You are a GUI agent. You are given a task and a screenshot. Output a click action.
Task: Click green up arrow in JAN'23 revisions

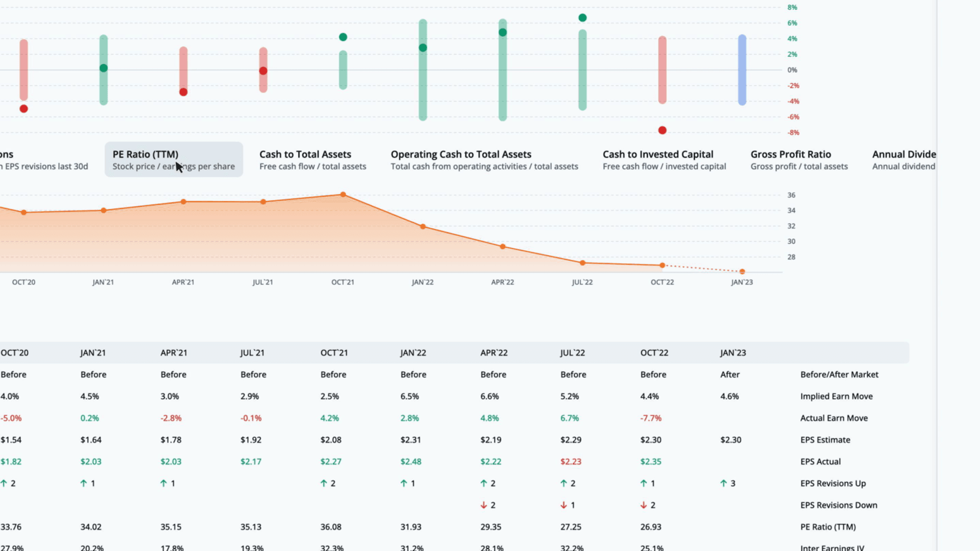click(723, 483)
